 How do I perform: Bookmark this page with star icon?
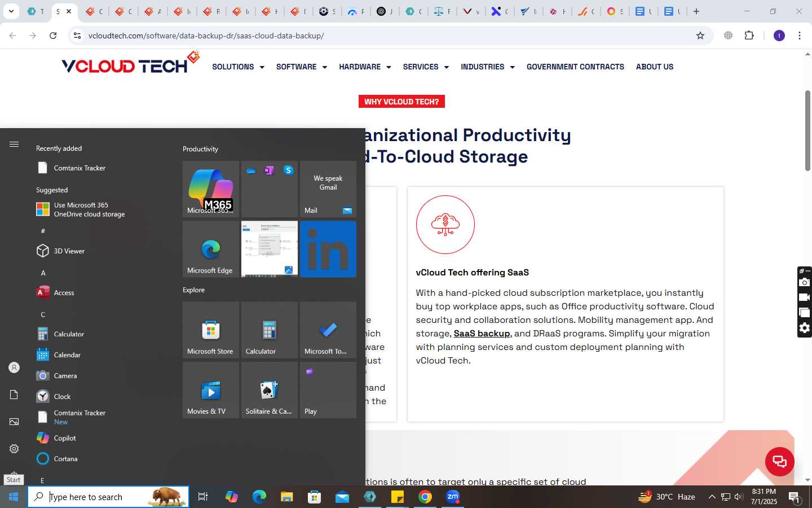(x=700, y=36)
